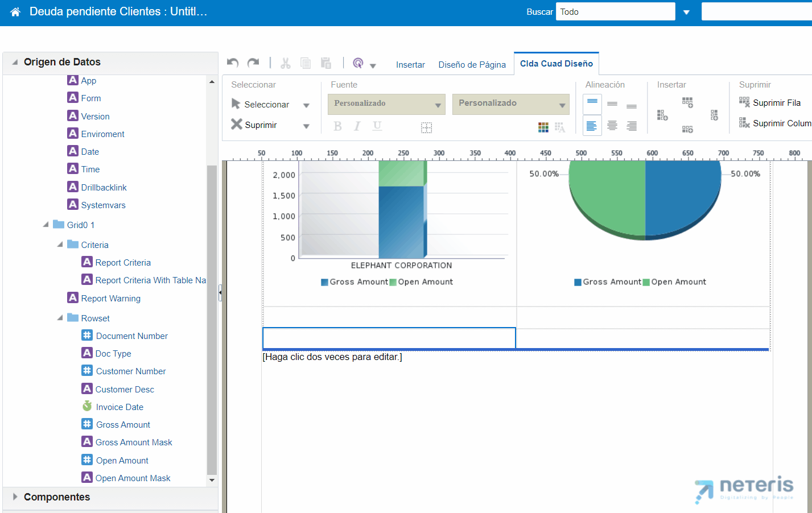Open the preview format dropdown arrow
This screenshot has width=812, height=513.
(x=373, y=66)
